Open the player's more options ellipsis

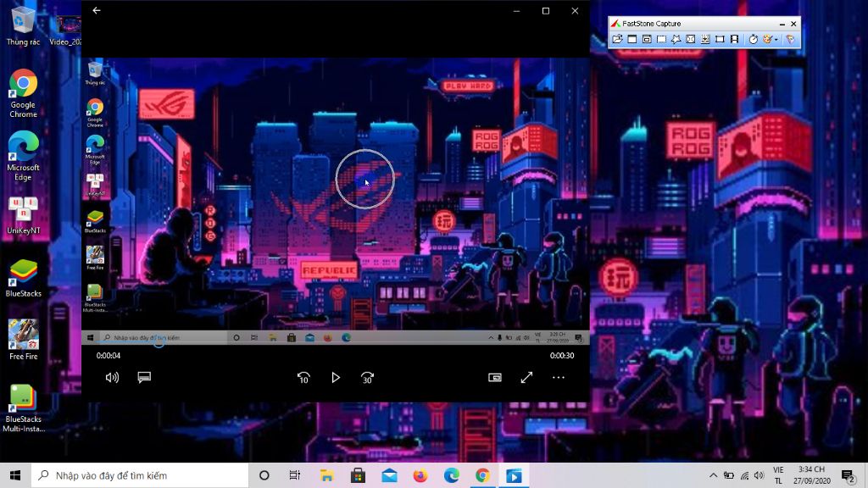(559, 377)
